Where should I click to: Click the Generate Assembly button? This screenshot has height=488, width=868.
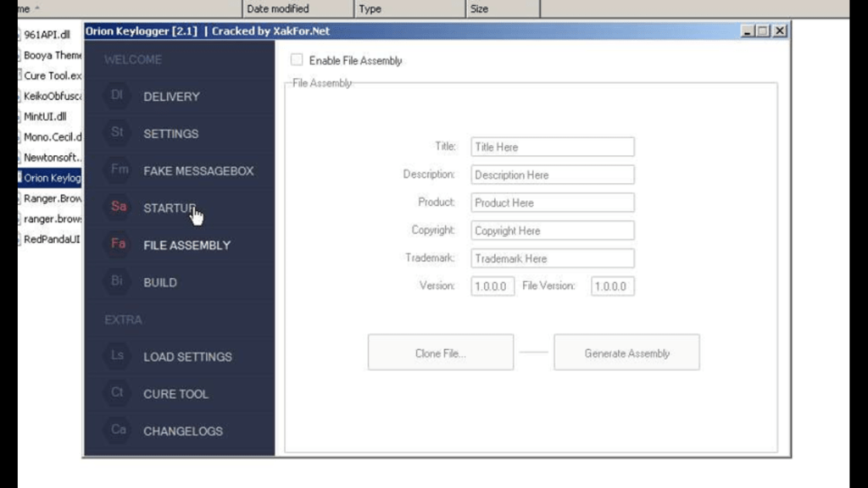[x=626, y=352]
